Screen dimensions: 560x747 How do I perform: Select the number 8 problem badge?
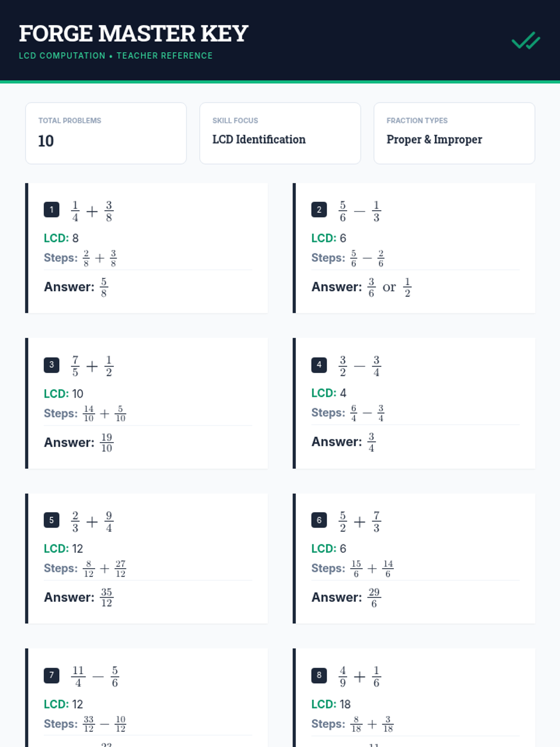coord(319,675)
